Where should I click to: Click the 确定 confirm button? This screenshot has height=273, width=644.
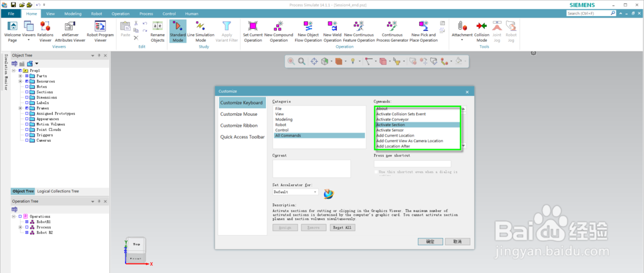coord(430,242)
